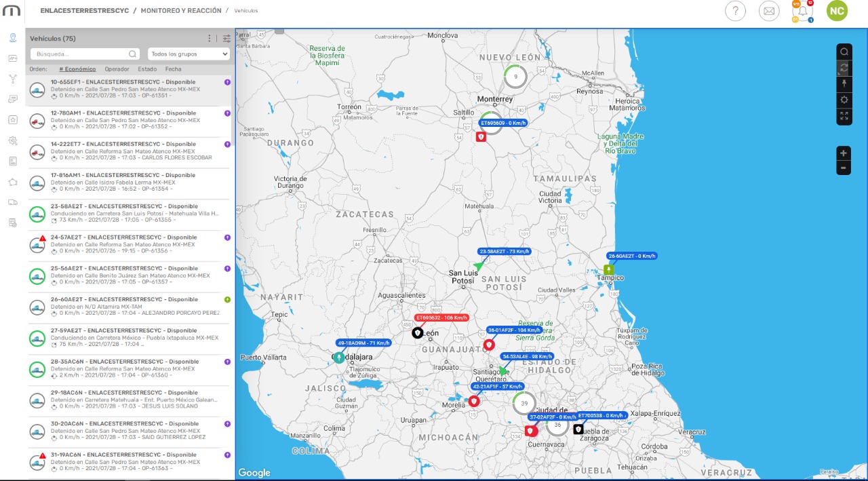The width and height of the screenshot is (868, 481).
Task: Open the messages envelope icon
Action: tap(769, 12)
